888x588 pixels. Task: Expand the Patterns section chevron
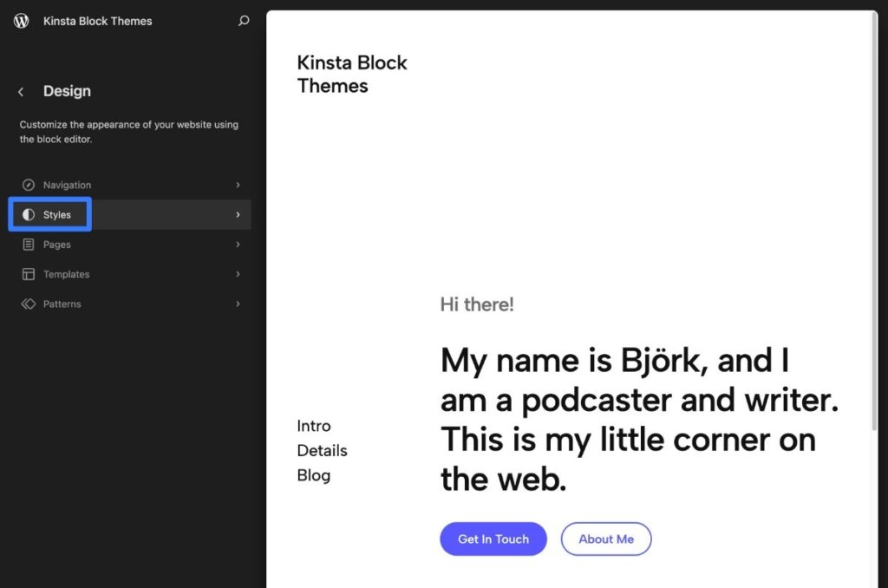click(238, 304)
